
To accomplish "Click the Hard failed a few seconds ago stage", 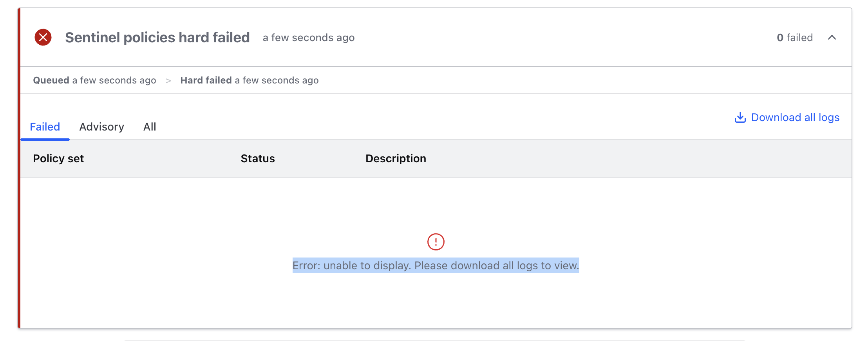I will [249, 80].
